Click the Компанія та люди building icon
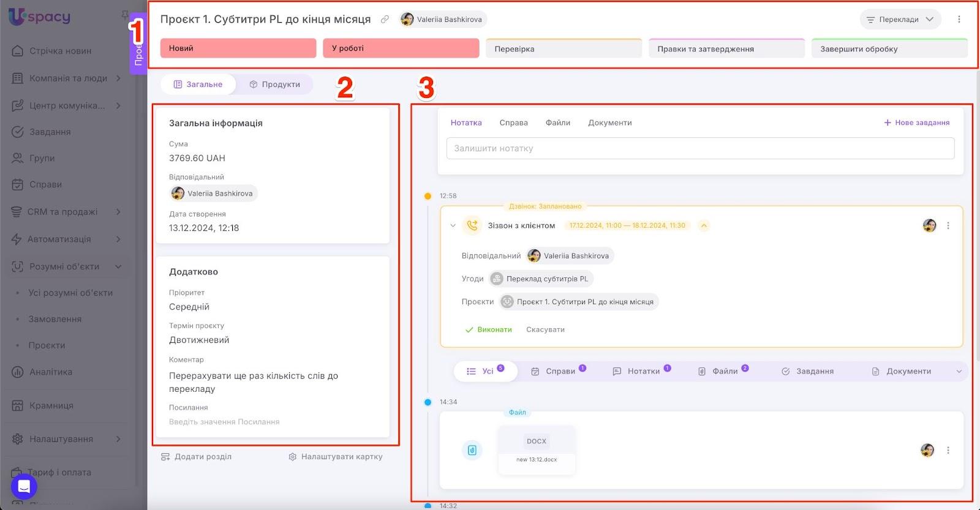Image resolution: width=980 pixels, height=510 pixels. point(18,78)
